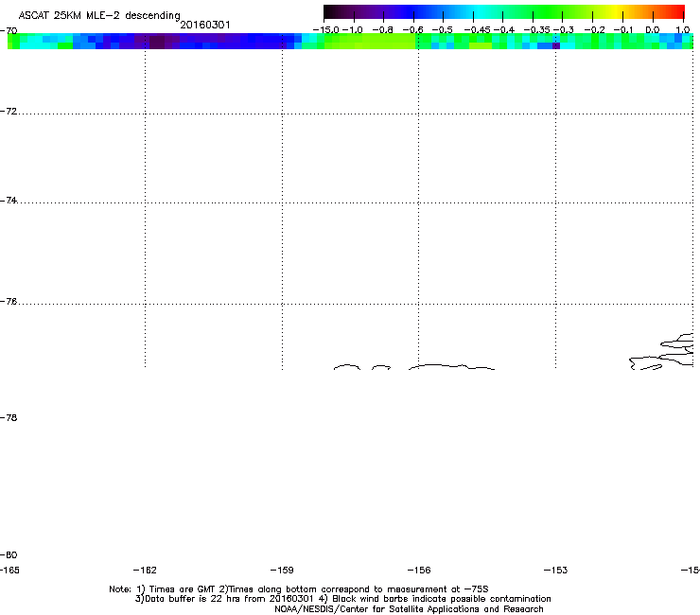Click the longitude label -153
The width and height of the screenshot is (700, 615).
pos(556,570)
